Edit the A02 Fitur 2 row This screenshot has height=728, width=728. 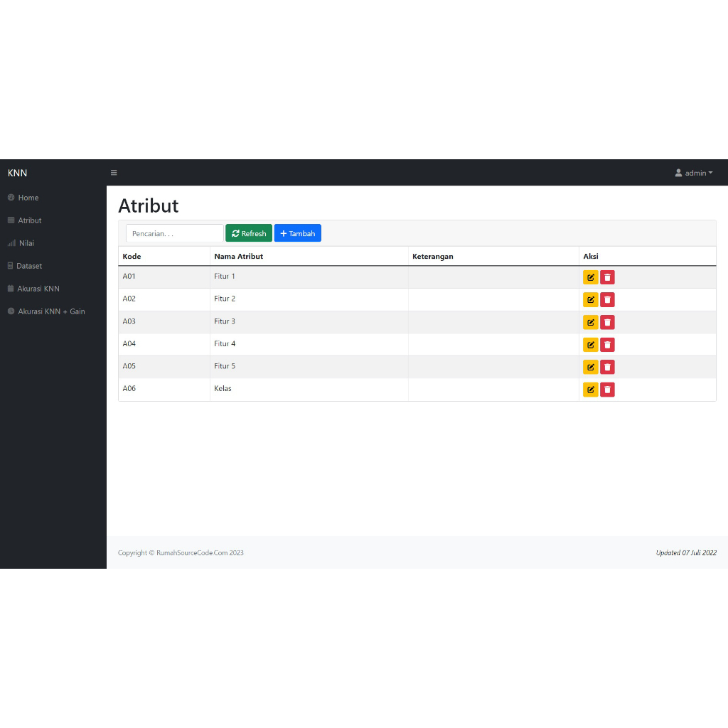pyautogui.click(x=590, y=299)
